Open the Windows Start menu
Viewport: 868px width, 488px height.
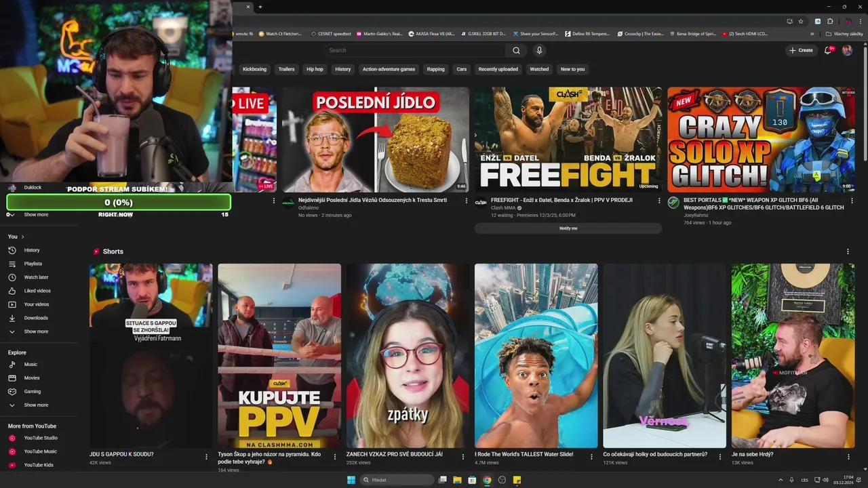pos(351,480)
